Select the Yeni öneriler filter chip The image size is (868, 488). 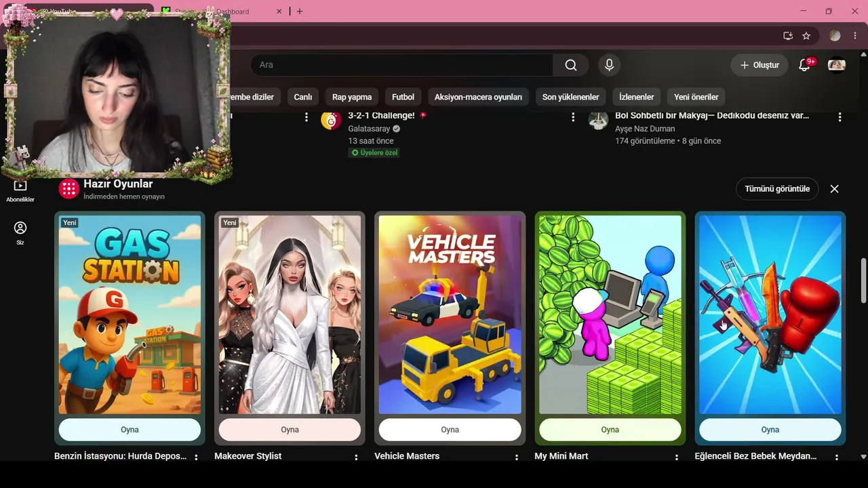(x=696, y=97)
